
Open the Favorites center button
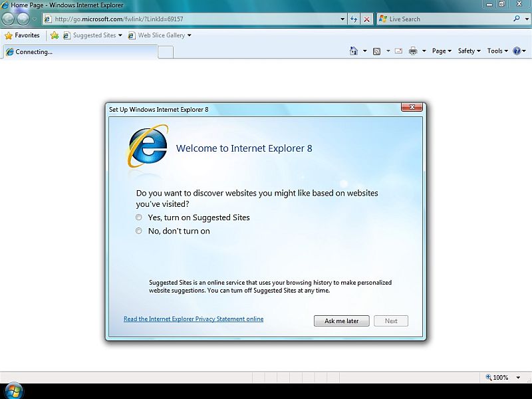click(x=22, y=35)
